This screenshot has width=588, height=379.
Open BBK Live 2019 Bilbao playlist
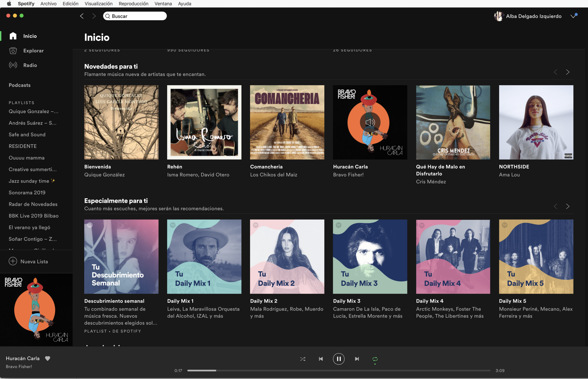(34, 216)
